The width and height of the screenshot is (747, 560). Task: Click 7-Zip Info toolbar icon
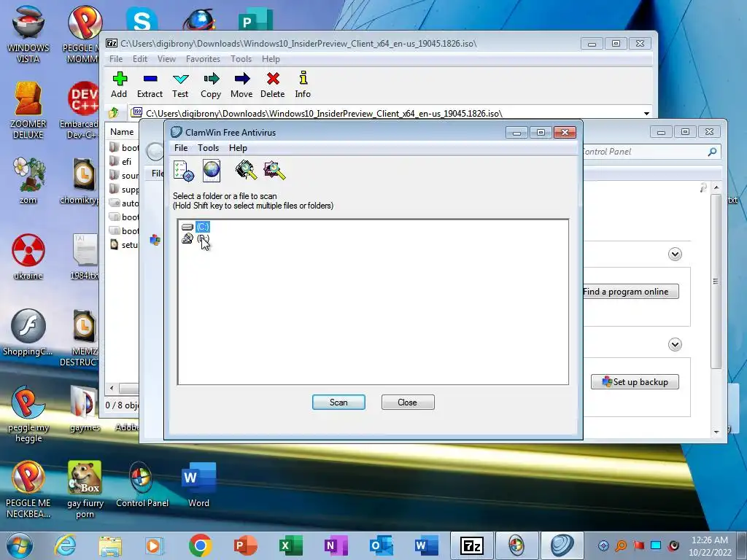pos(303,85)
